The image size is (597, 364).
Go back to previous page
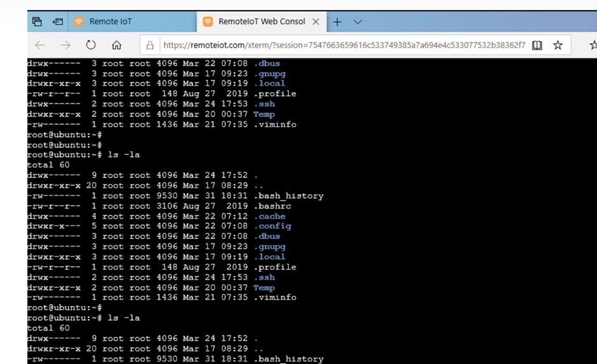[x=40, y=45]
